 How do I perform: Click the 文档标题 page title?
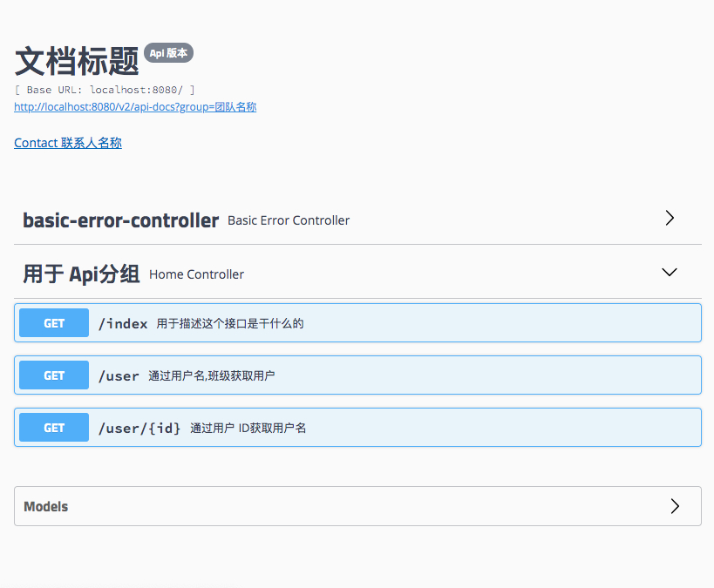click(x=77, y=61)
